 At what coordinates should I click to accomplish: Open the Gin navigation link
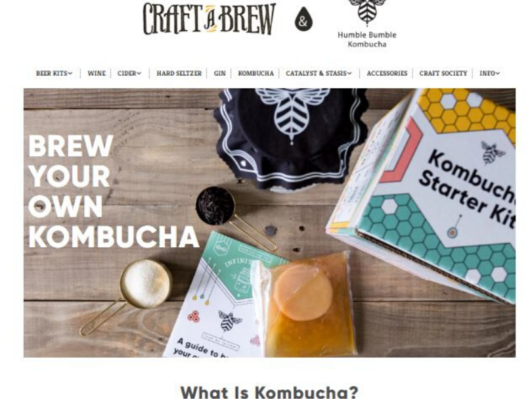click(219, 73)
